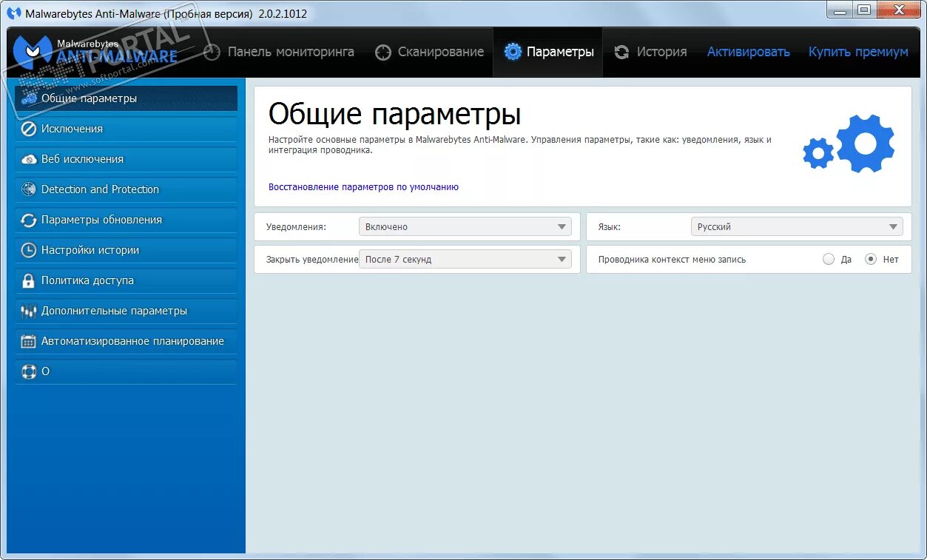Select Нет for Проводника контекст меню
The image size is (927, 560).
(x=871, y=259)
